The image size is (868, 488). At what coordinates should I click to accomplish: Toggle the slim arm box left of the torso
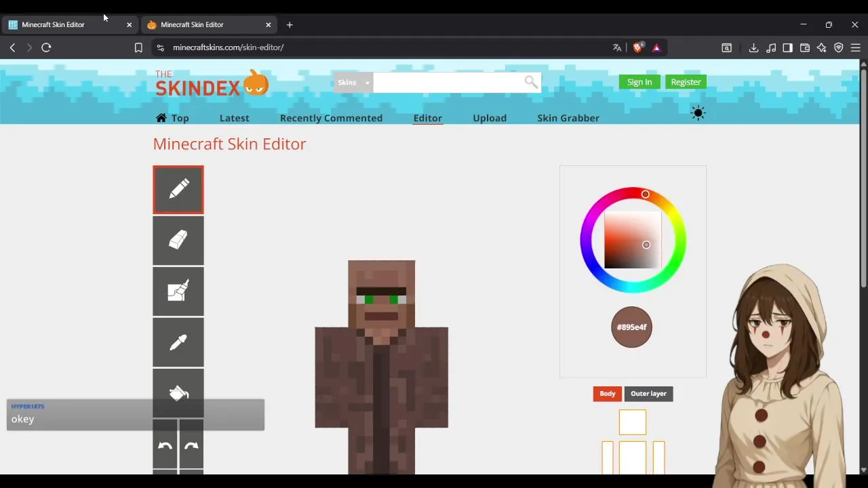608,458
